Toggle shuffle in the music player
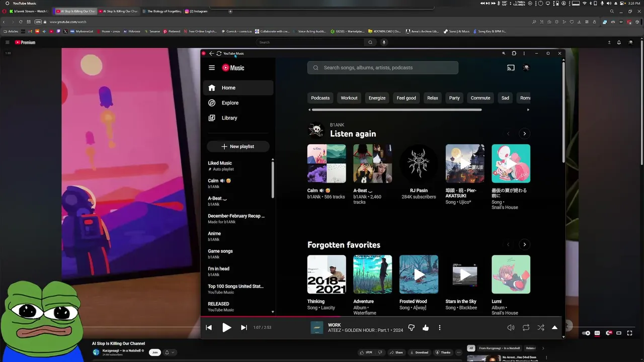 click(541, 328)
